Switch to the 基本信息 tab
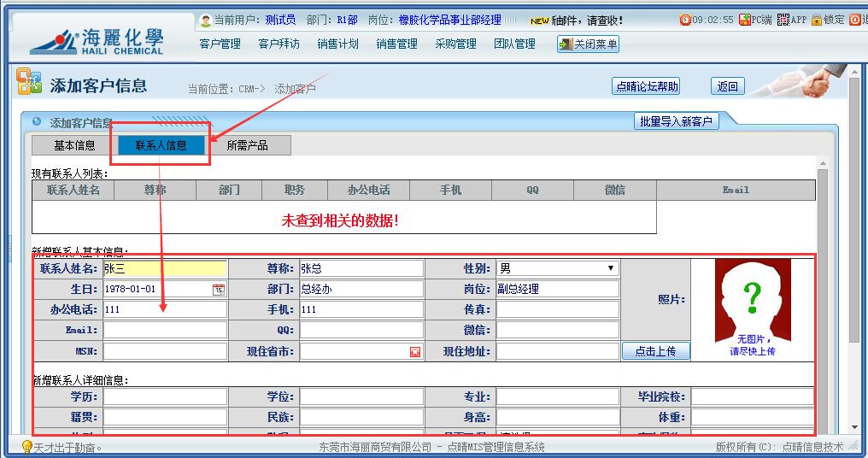Image resolution: width=868 pixels, height=458 pixels. pyautogui.click(x=74, y=146)
